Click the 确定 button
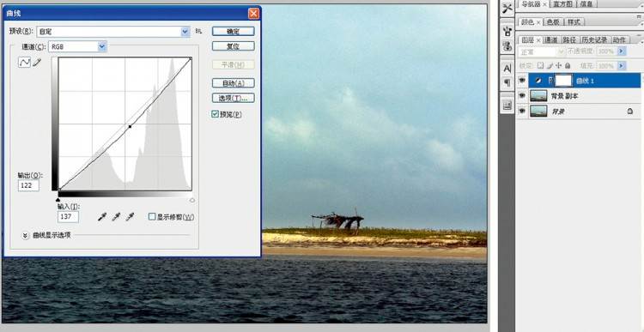This screenshot has height=332, width=644. click(x=234, y=32)
